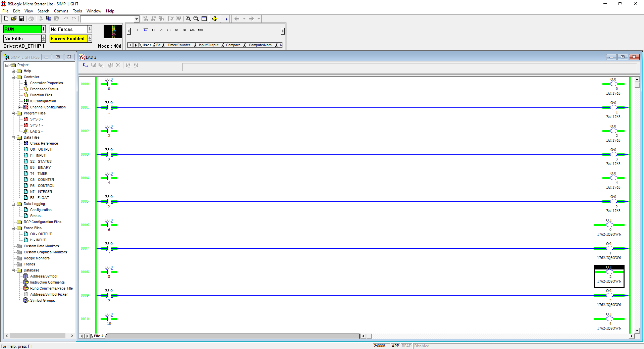644x349 pixels.
Task: Click the ladder vertical scrollbar down arrow
Action: (637, 331)
